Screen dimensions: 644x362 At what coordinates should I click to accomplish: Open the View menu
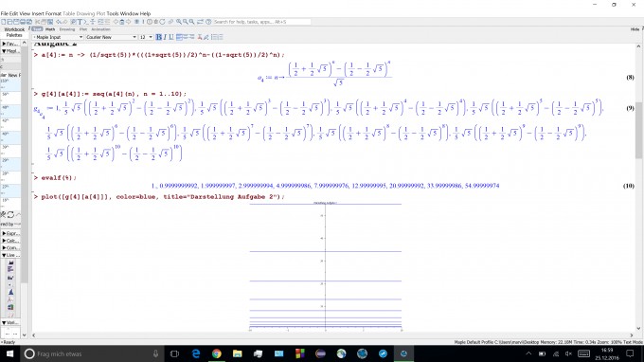(25, 13)
